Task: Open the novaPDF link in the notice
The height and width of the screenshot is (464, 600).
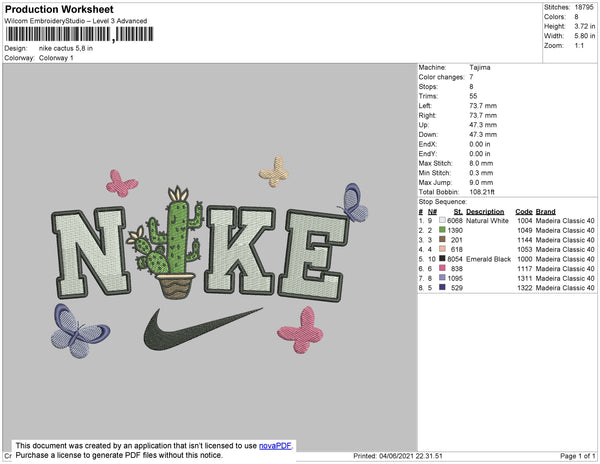Action: click(275, 446)
